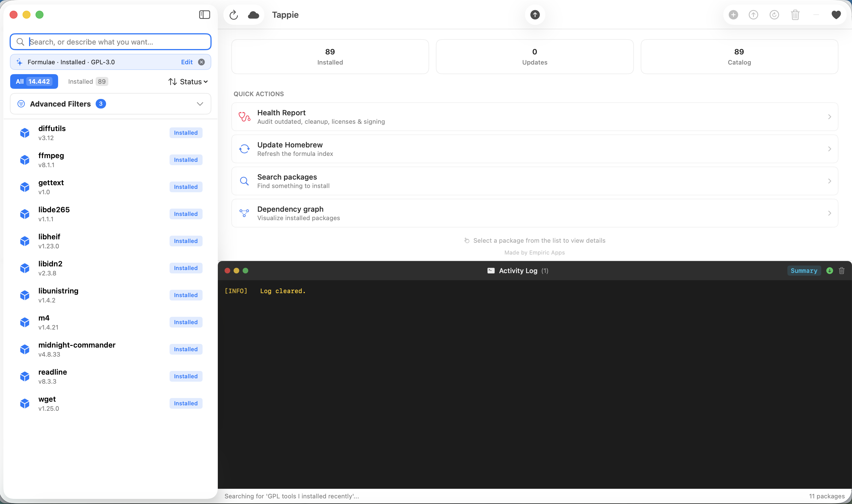Clear the Activity Log with trash icon
The height and width of the screenshot is (504, 852).
coord(842,271)
